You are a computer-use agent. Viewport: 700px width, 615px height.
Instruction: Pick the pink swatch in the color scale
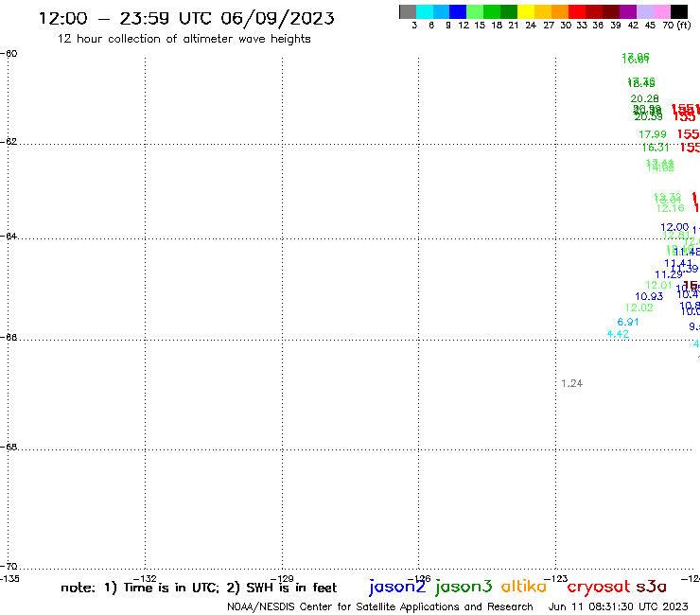662,12
